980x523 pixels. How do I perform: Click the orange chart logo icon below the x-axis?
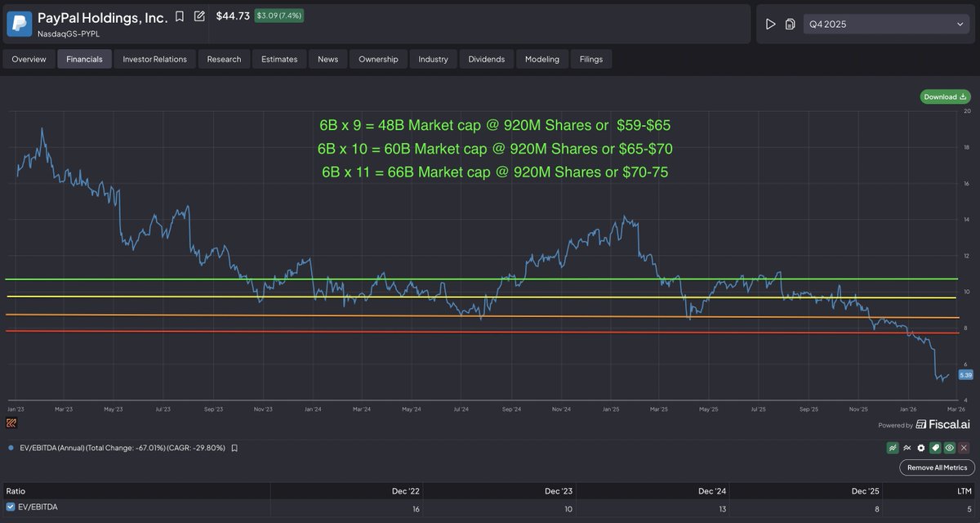click(x=12, y=423)
